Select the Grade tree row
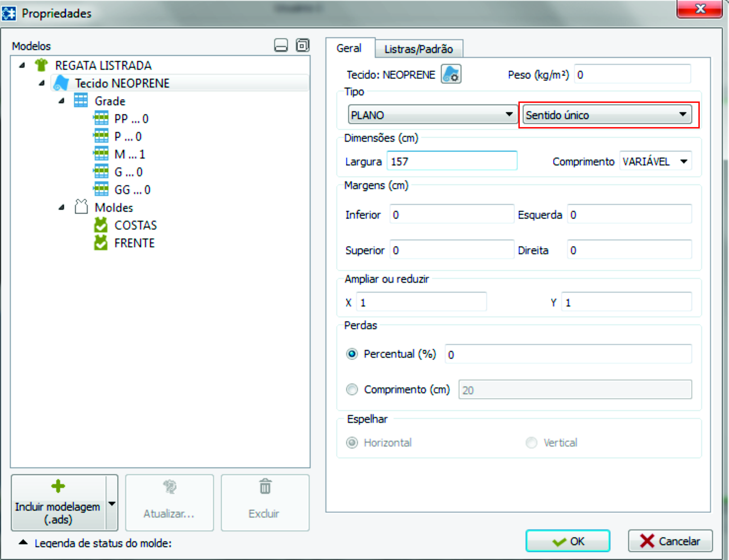 click(x=110, y=101)
